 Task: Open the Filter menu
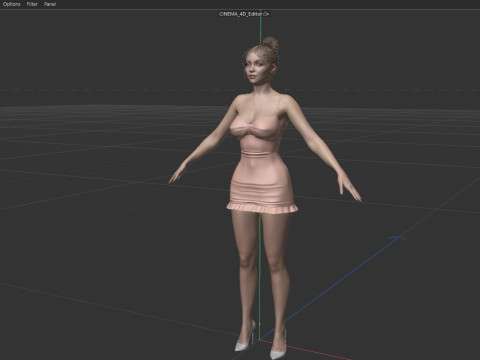pos(32,4)
